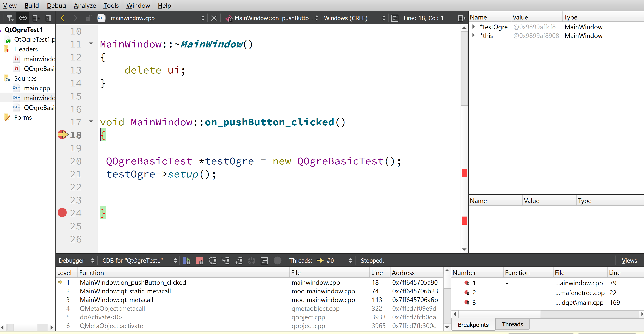This screenshot has height=334, width=644.
Task: Open the MainWindow::on_pushButton symbol dropdown
Action: (x=316, y=18)
